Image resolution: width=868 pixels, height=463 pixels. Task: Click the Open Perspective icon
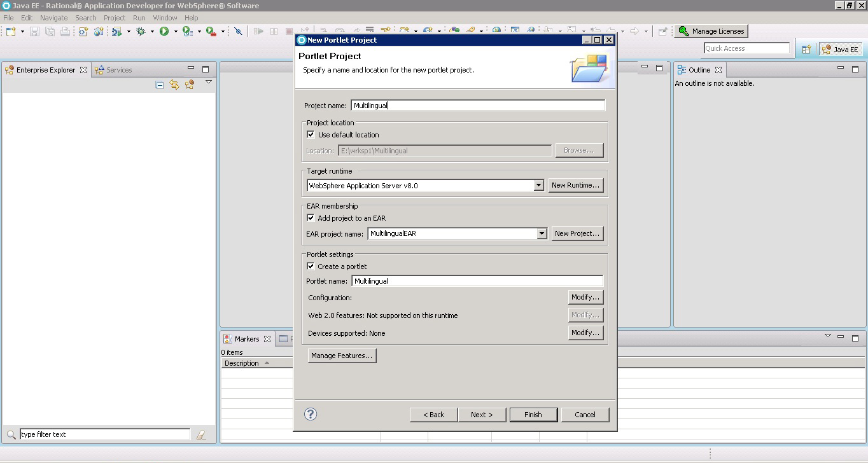(806, 49)
